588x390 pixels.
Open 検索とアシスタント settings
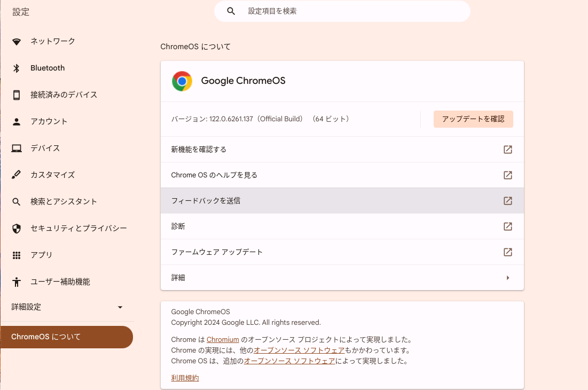64,201
